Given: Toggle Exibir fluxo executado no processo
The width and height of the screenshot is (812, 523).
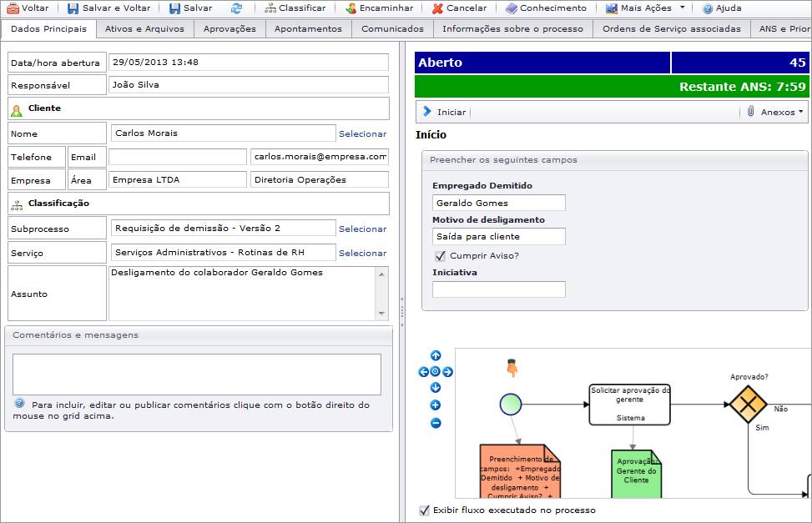Looking at the screenshot, I should tap(424, 510).
